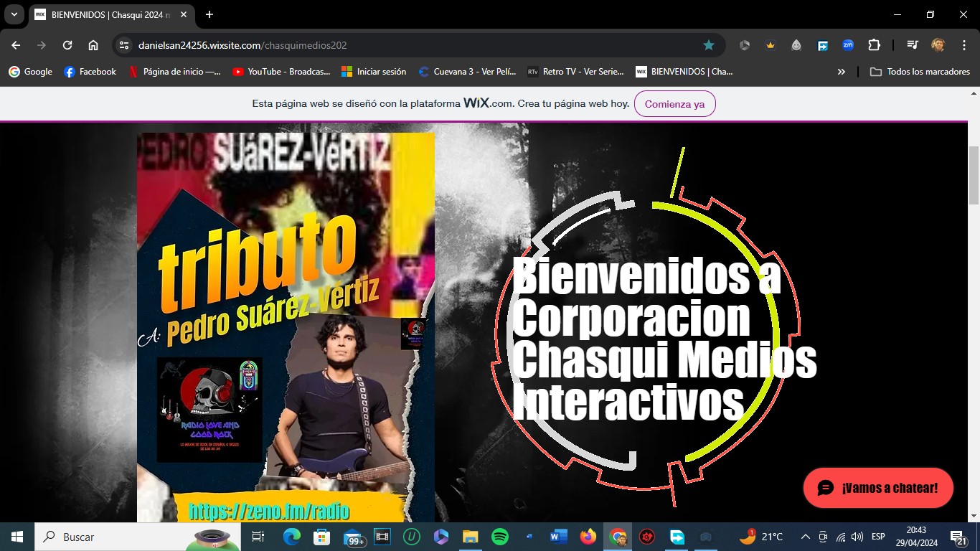Open File Explorer from the taskbar
Viewport: 980px width, 551px height.
470,537
